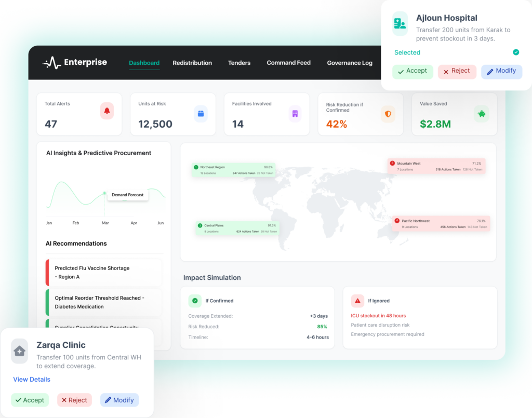Click the blue calendar icon in Units at Risk
Screen dimensions: 532x418
[x=201, y=113]
